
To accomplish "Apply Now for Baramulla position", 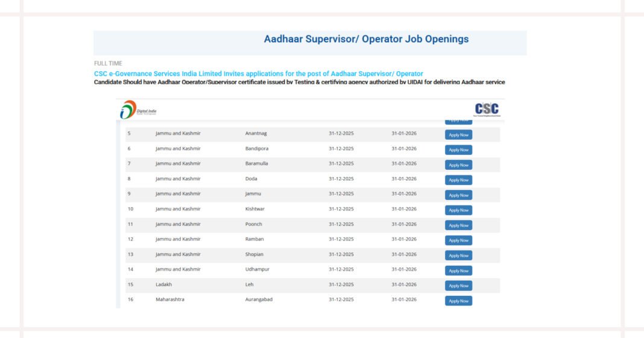I will (x=458, y=165).
